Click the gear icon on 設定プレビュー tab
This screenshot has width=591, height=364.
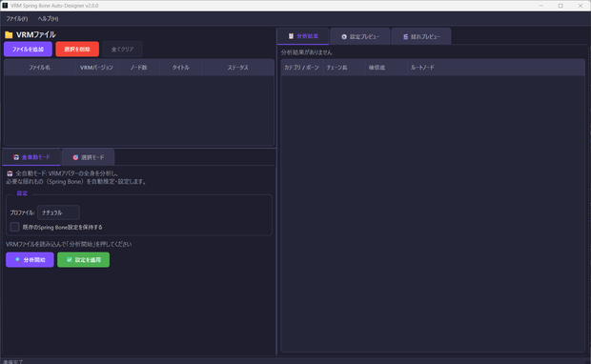coord(344,37)
